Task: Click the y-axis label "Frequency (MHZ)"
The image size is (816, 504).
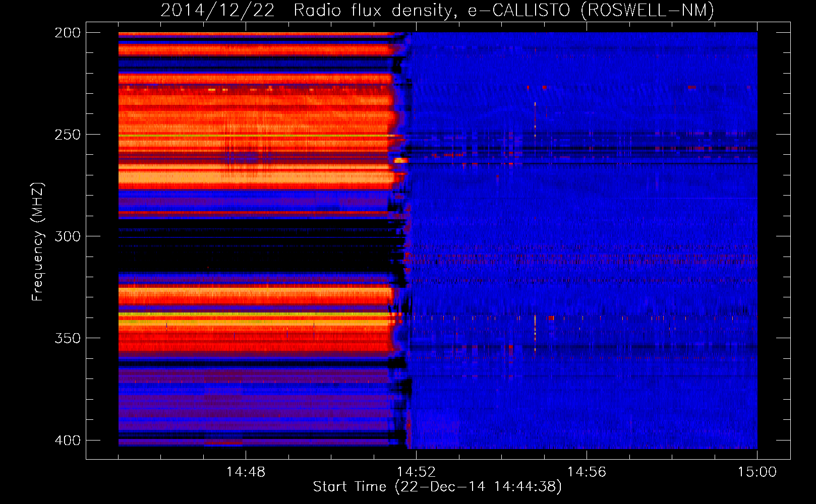Action: [38, 242]
